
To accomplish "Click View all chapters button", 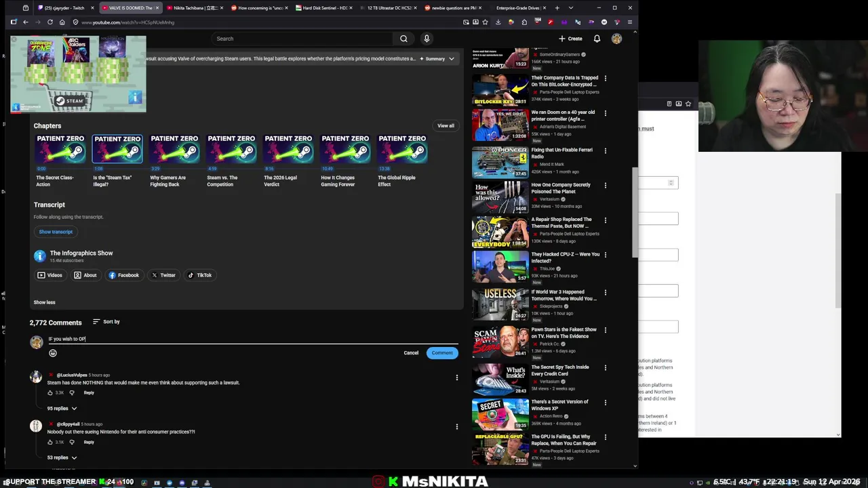I will click(446, 126).
